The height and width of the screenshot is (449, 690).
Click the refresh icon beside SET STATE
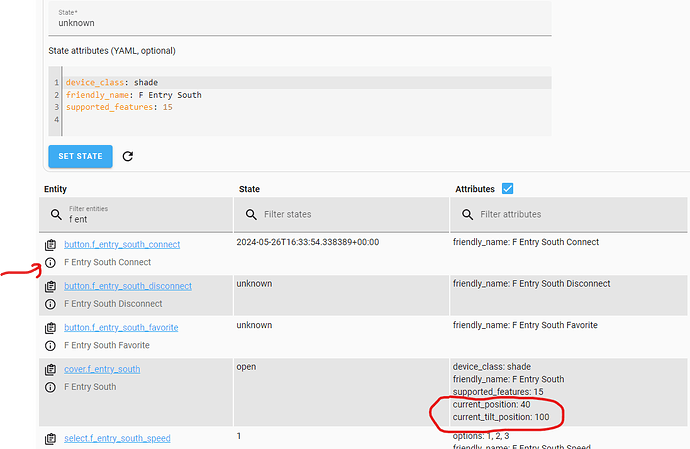128,156
